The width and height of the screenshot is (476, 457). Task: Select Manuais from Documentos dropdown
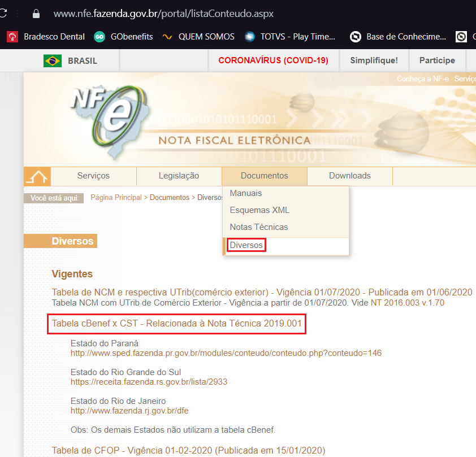pyautogui.click(x=246, y=193)
